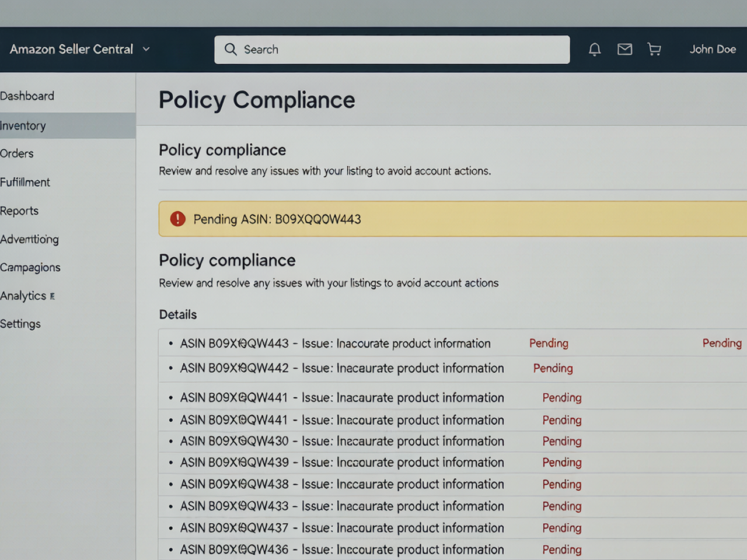The width and height of the screenshot is (747, 560).
Task: Click Pending status in the W433 row
Action: click(x=562, y=506)
